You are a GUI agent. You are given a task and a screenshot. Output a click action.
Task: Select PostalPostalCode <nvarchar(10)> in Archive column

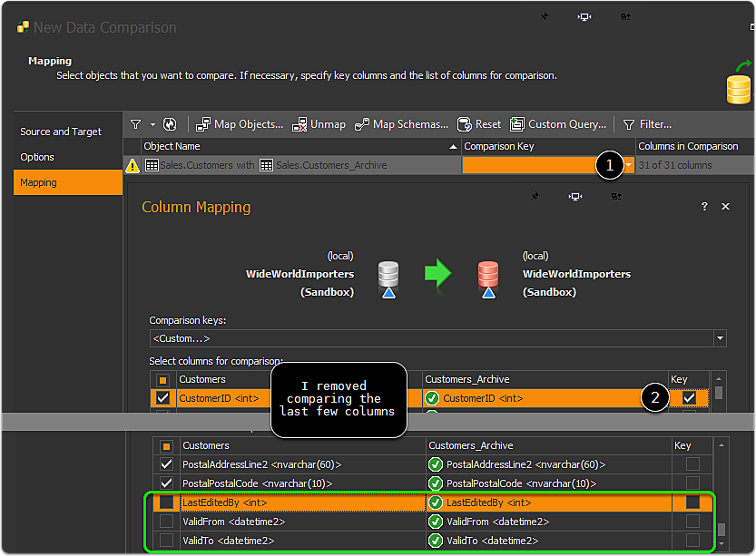coord(521,483)
